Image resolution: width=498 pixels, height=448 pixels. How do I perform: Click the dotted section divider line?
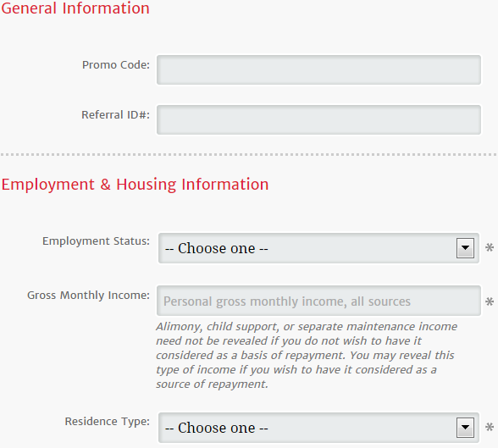click(249, 155)
